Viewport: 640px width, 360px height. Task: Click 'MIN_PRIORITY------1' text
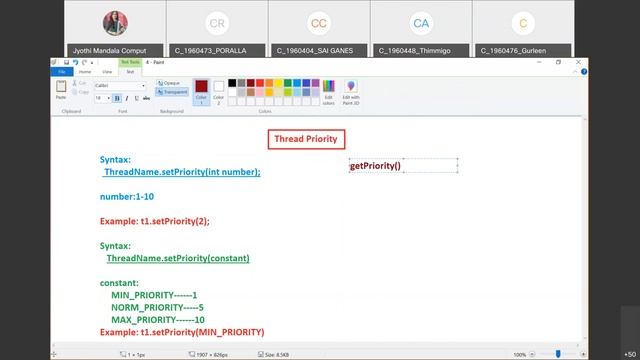click(x=154, y=295)
